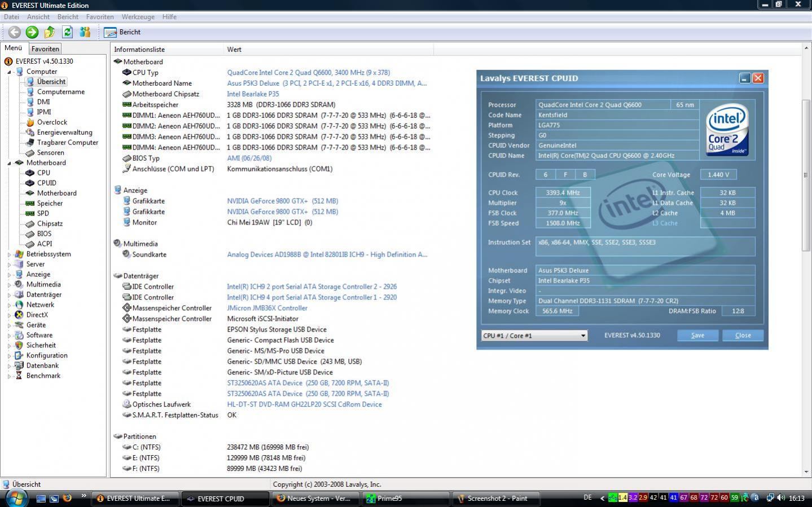The image size is (812, 507).
Task: Switch to Prime95 in the taskbar
Action: coord(406,499)
